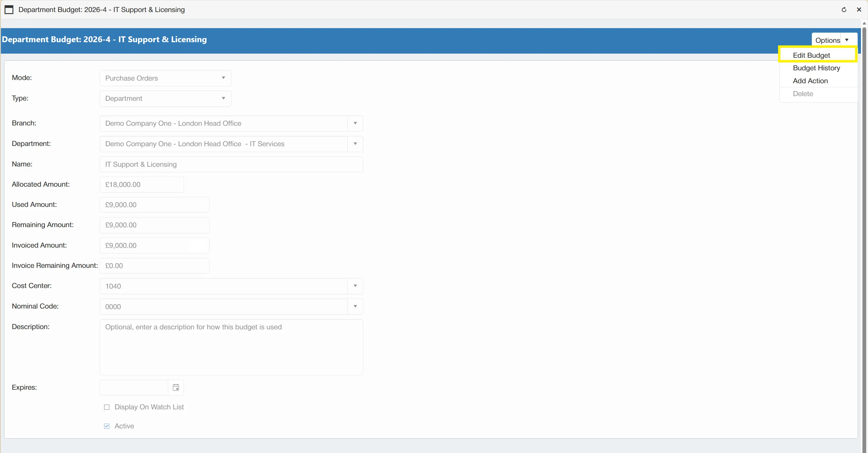Image resolution: width=868 pixels, height=453 pixels.
Task: Click the Delete menu entry
Action: click(x=818, y=94)
